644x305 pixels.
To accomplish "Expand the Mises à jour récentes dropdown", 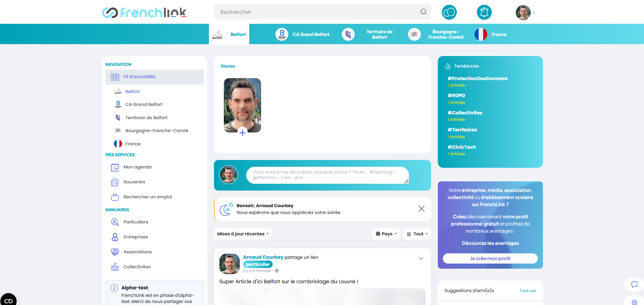I will [x=243, y=234].
